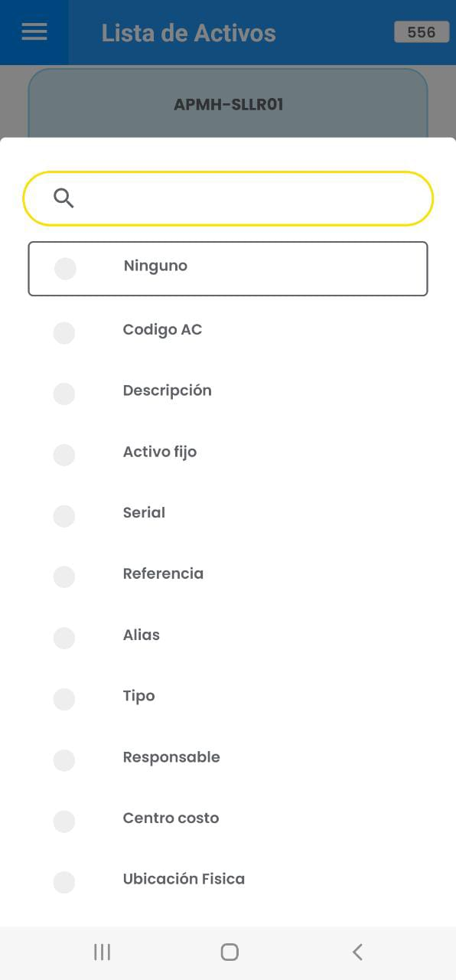
Task: Open the hamburger menu icon
Action: point(34,32)
